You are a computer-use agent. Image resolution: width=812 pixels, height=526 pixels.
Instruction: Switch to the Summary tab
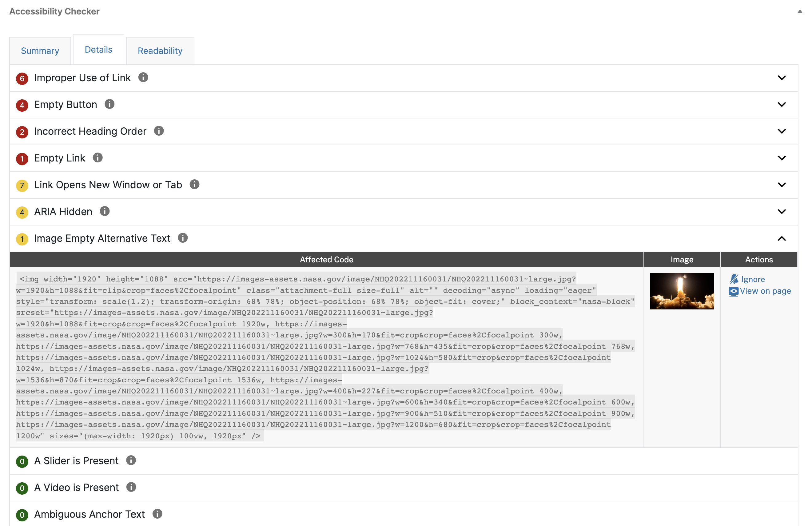pos(40,51)
